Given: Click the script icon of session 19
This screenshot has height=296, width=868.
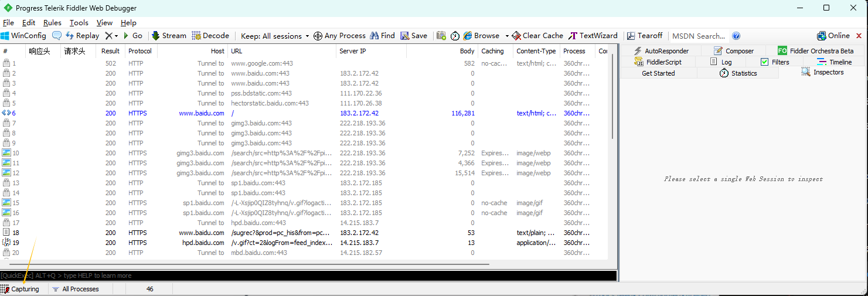Looking at the screenshot, I should click(x=6, y=243).
